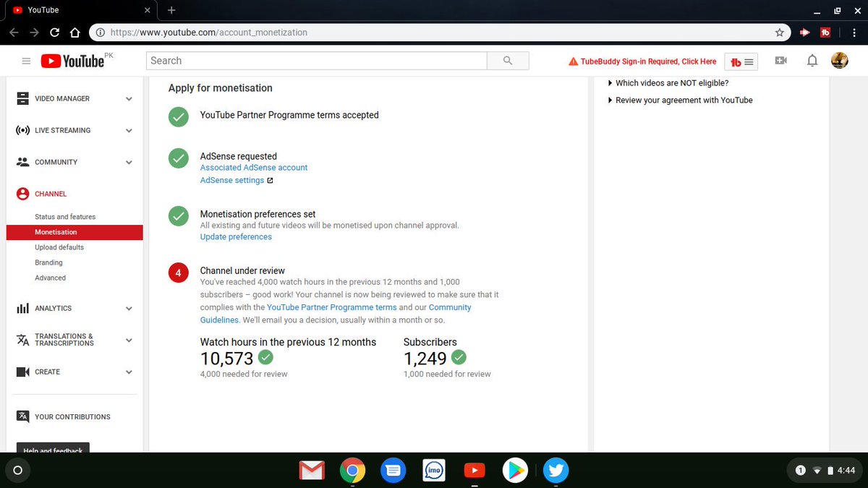The height and width of the screenshot is (488, 868).
Task: Select the Channel section heading
Action: coord(51,194)
